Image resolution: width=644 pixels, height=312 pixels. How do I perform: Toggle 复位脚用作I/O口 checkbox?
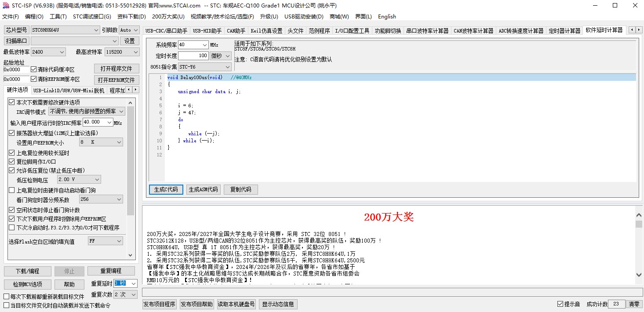pyautogui.click(x=12, y=162)
